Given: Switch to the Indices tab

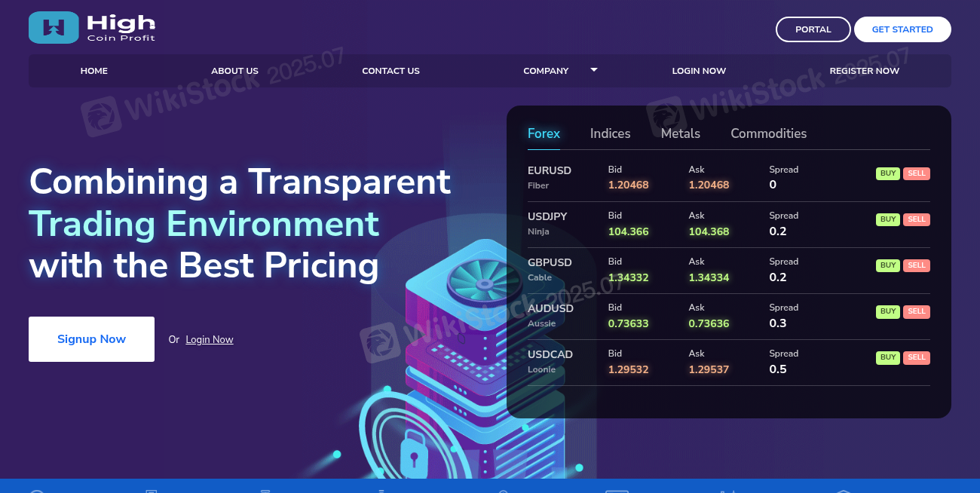Looking at the screenshot, I should (610, 133).
